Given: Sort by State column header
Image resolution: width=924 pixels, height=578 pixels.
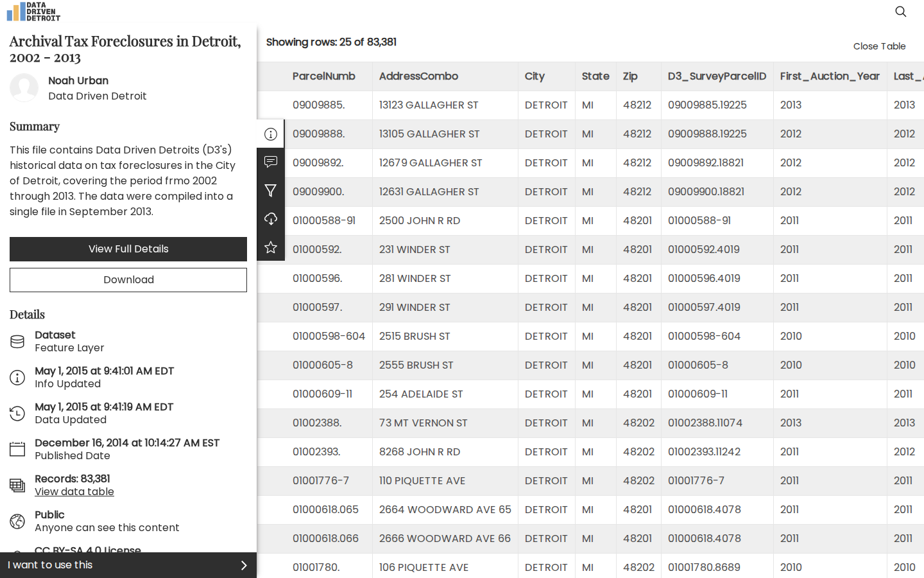Looking at the screenshot, I should [595, 76].
